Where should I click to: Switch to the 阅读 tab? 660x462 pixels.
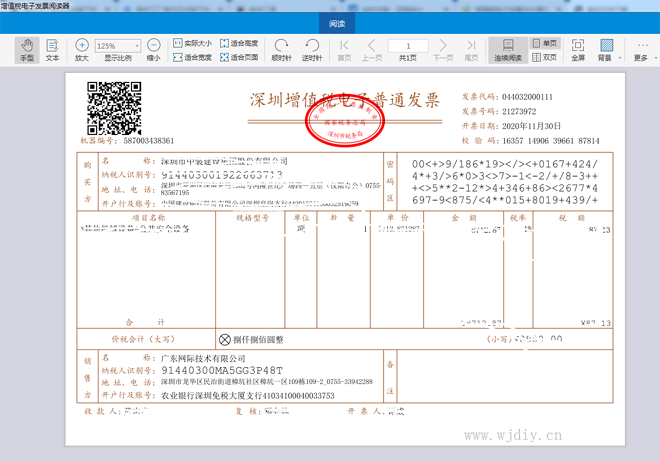(337, 24)
